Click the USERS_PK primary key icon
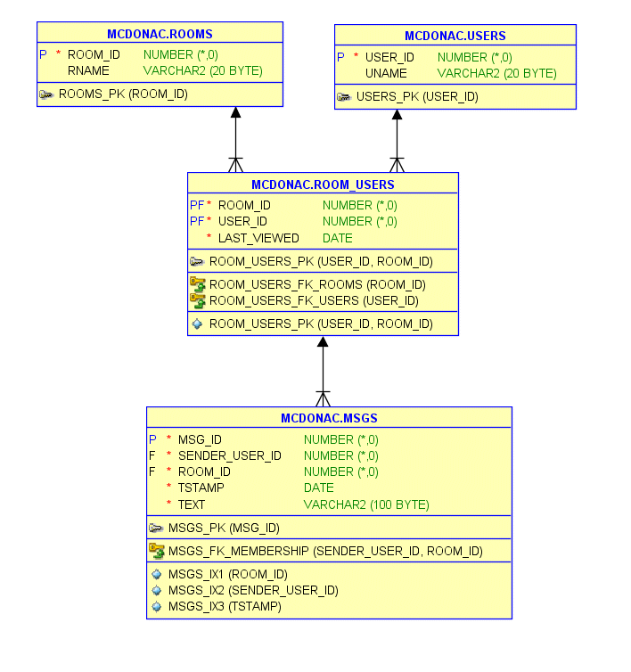631x672 pixels. point(344,97)
